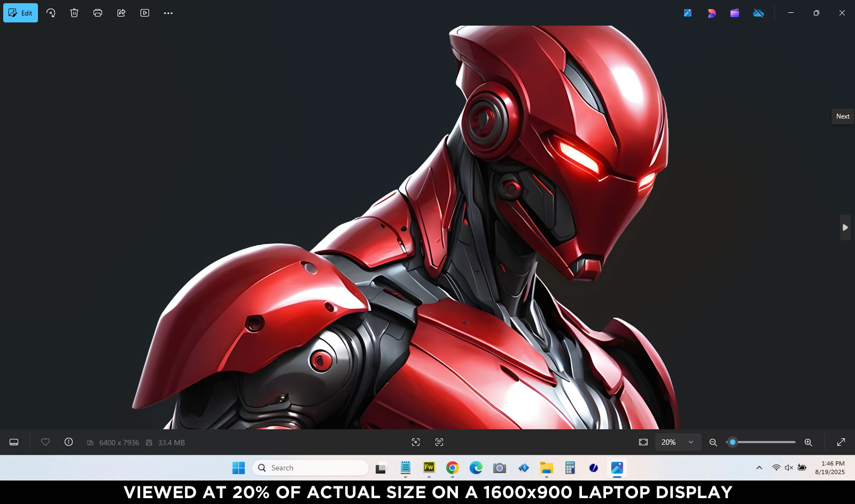Show hidden icons in system tray
The height and width of the screenshot is (504, 855).
[759, 468]
